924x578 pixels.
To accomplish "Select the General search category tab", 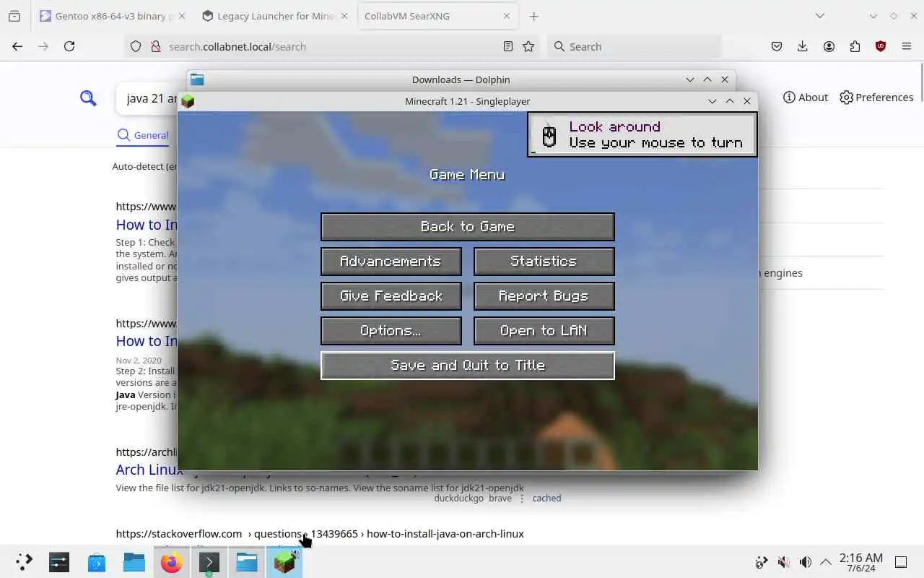I will [143, 135].
